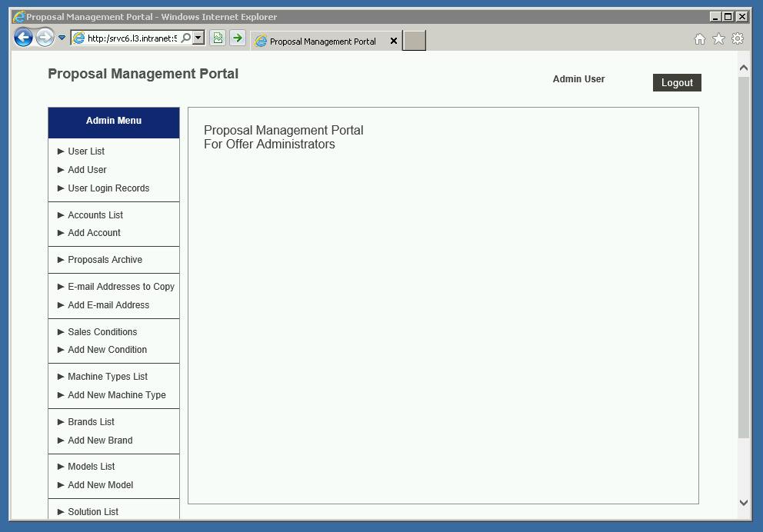Go back with the browser Back arrow
Viewport: 763px width, 532px height.
coord(23,38)
